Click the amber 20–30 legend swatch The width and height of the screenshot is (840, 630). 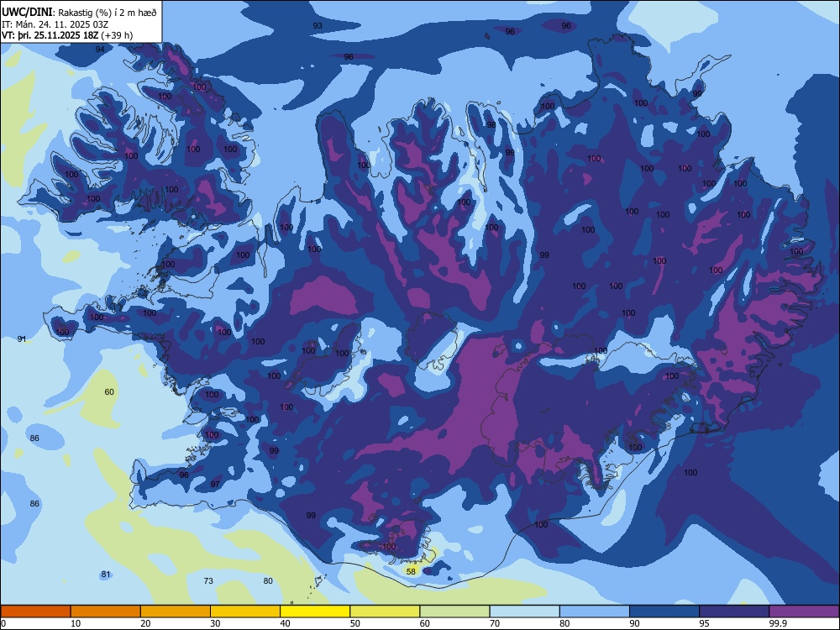(176, 612)
